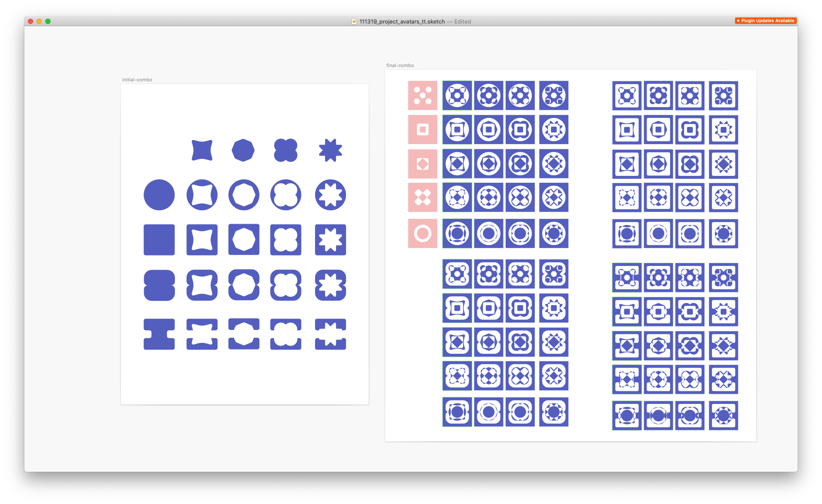
Task: Select square with concave-square cutout
Action: (x=202, y=240)
